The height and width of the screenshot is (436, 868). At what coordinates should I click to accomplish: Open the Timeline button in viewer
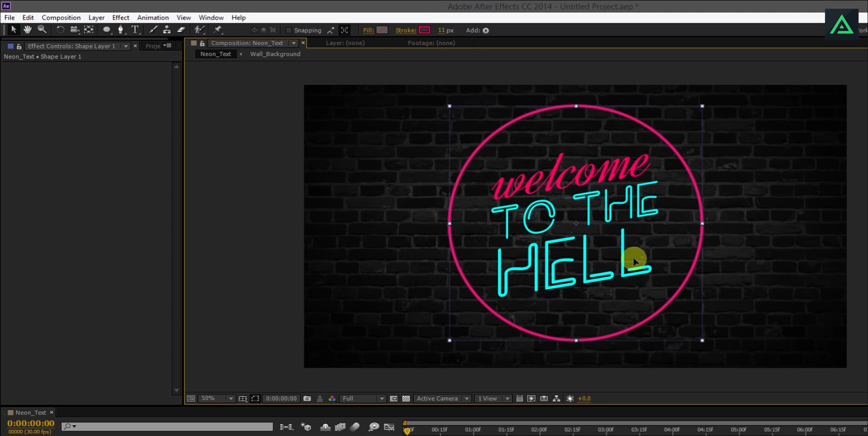click(x=544, y=398)
